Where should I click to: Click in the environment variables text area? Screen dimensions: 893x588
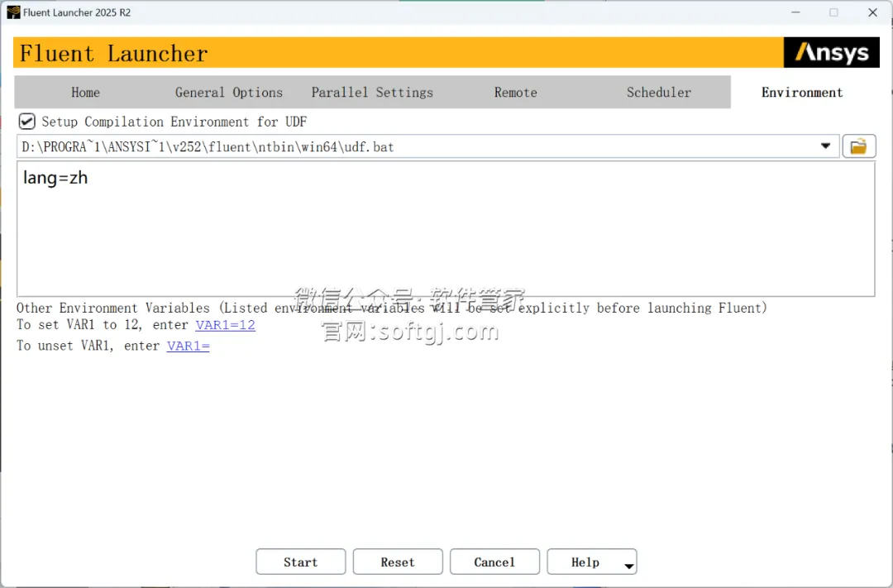point(446,229)
